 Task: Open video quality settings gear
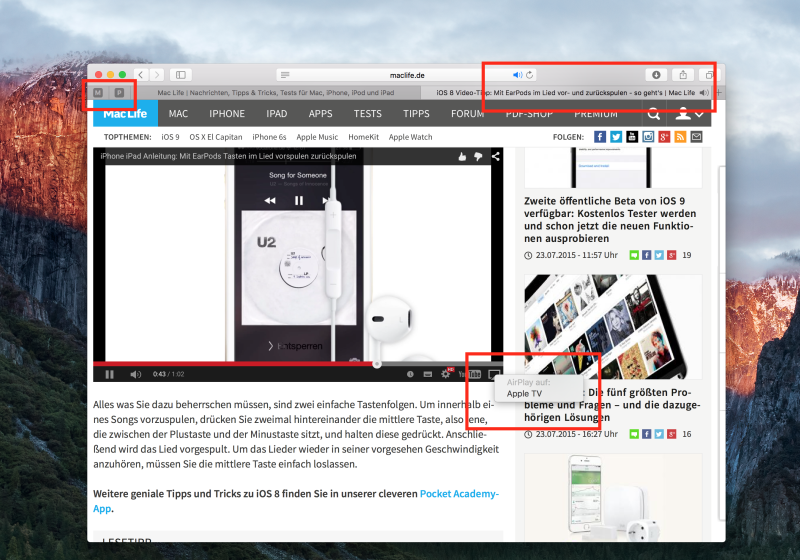pos(446,374)
